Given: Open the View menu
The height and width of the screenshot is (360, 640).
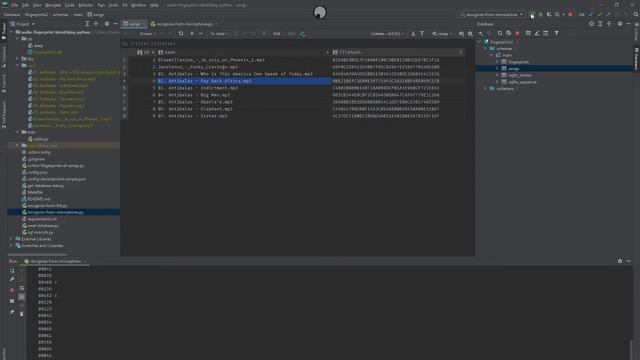Looking at the screenshot, I should coord(37,5).
